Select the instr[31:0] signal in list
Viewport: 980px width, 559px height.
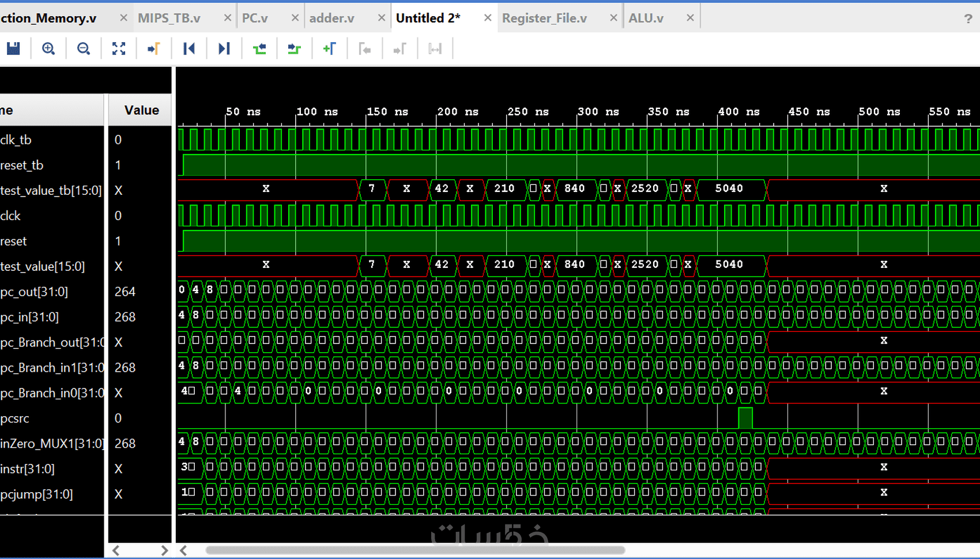[28, 469]
